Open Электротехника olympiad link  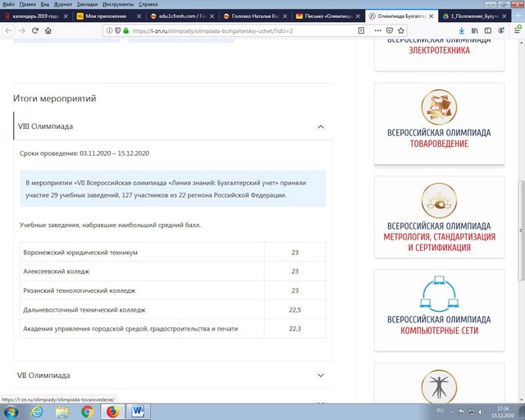439,50
